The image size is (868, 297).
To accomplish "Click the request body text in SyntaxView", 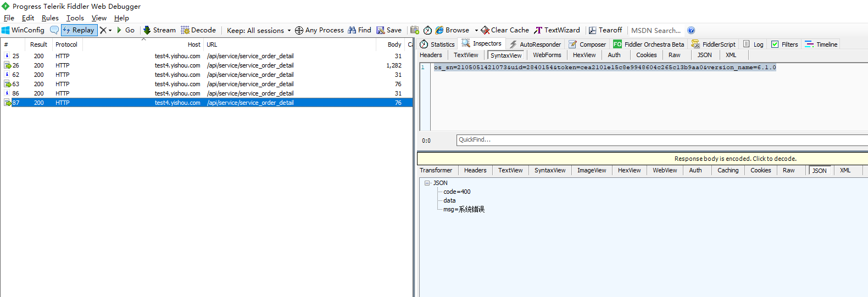I will point(605,68).
